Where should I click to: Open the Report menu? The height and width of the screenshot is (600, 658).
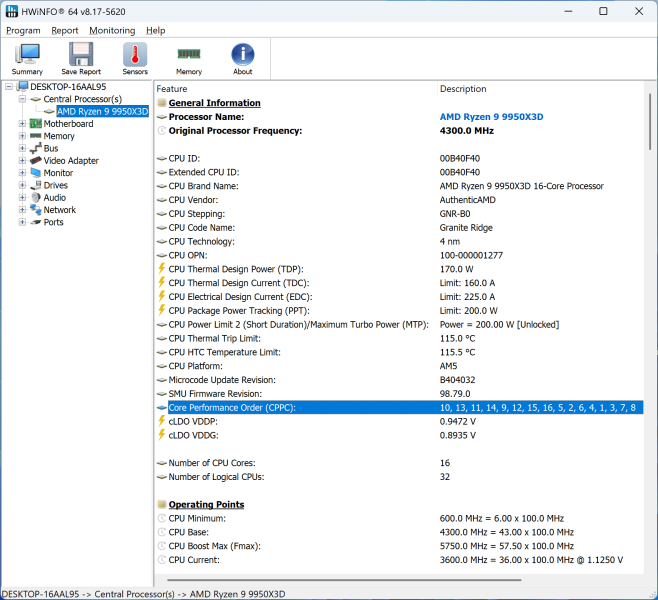[x=65, y=31]
